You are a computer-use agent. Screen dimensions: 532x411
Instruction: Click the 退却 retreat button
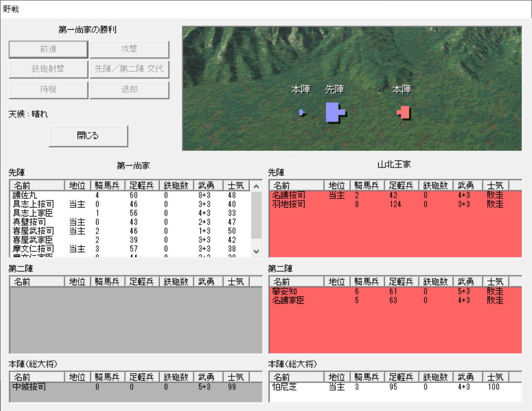point(129,90)
